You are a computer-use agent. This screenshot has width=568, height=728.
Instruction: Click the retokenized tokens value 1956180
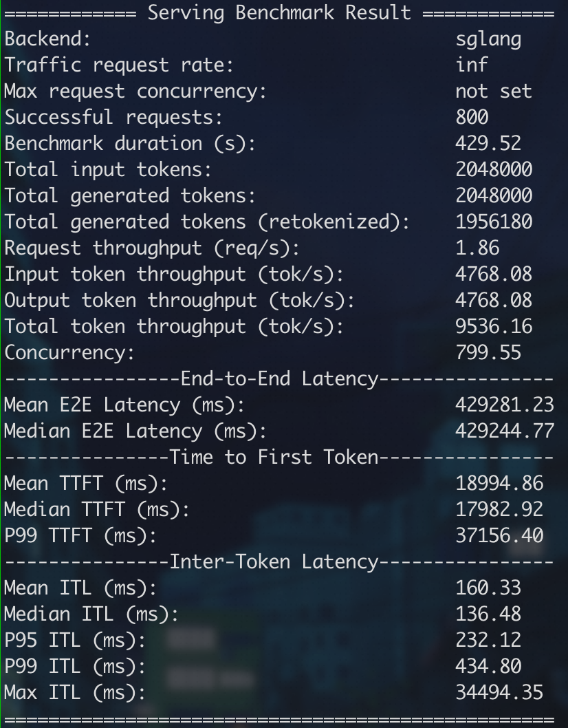coord(494,222)
